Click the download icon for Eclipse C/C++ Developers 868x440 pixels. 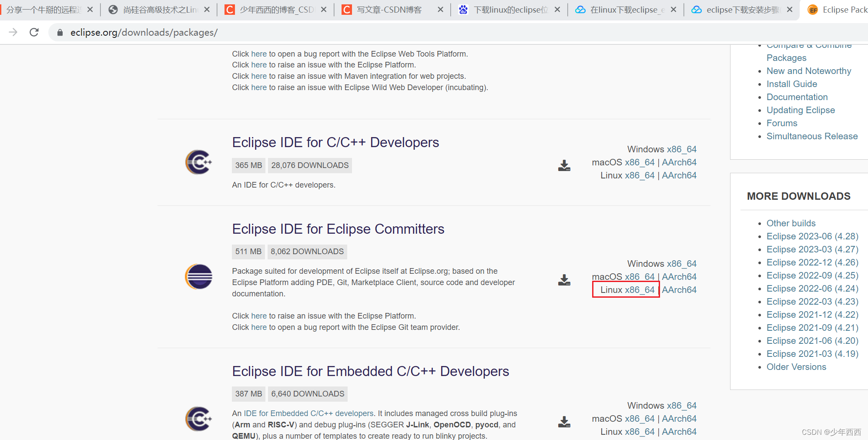point(564,165)
